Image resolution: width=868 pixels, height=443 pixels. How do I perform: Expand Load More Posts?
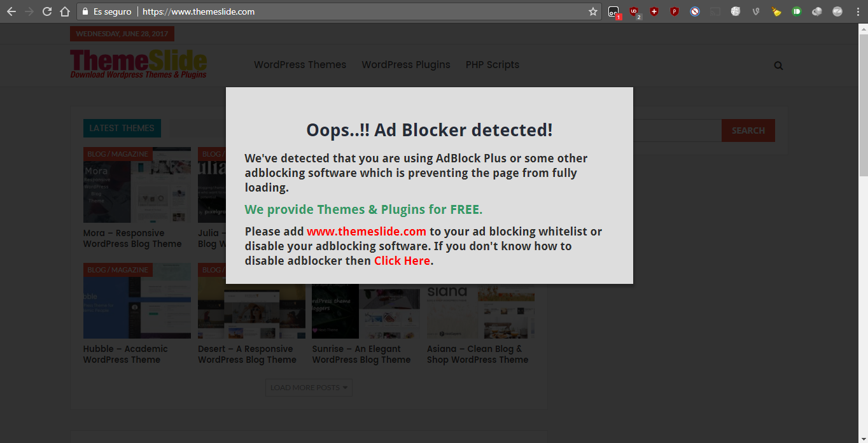tap(309, 388)
